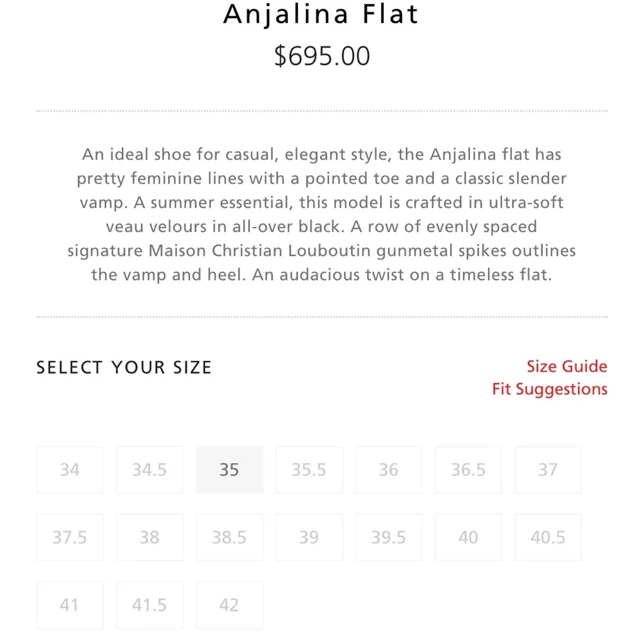Image resolution: width=644 pixels, height=644 pixels.
Task: Select size 40.5
Action: point(548,538)
